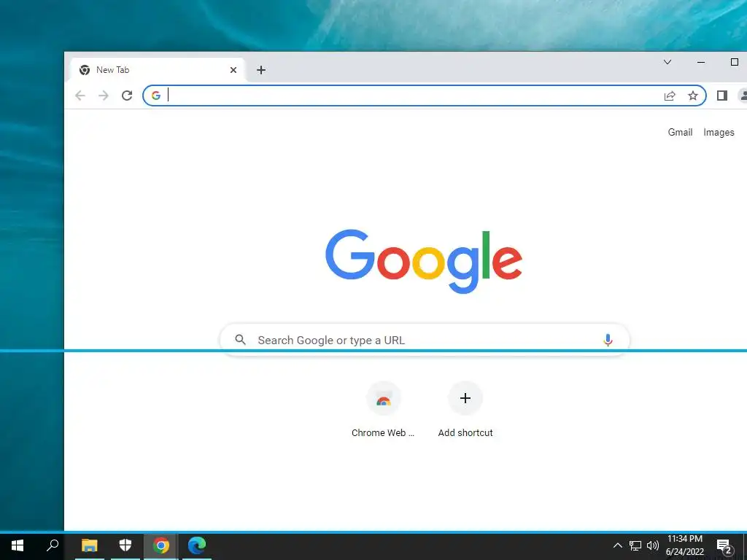
Task: Open the Share this page icon
Action: [x=670, y=96]
